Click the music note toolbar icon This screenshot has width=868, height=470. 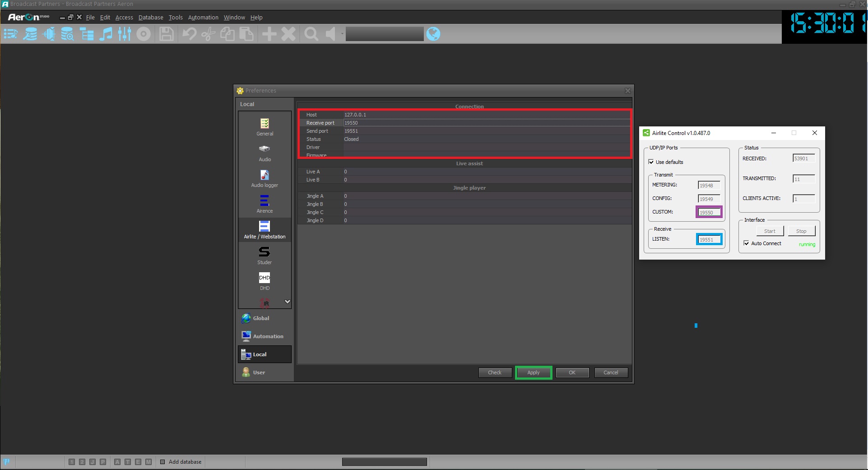pos(106,34)
